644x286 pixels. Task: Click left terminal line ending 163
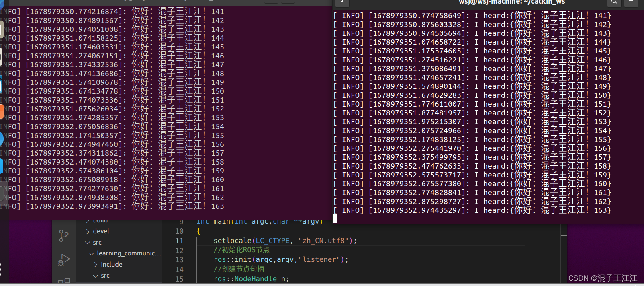coord(112,206)
